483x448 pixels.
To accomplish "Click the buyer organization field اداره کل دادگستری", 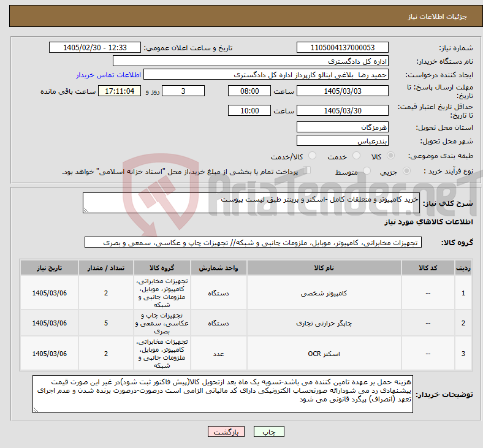I will [251, 61].
